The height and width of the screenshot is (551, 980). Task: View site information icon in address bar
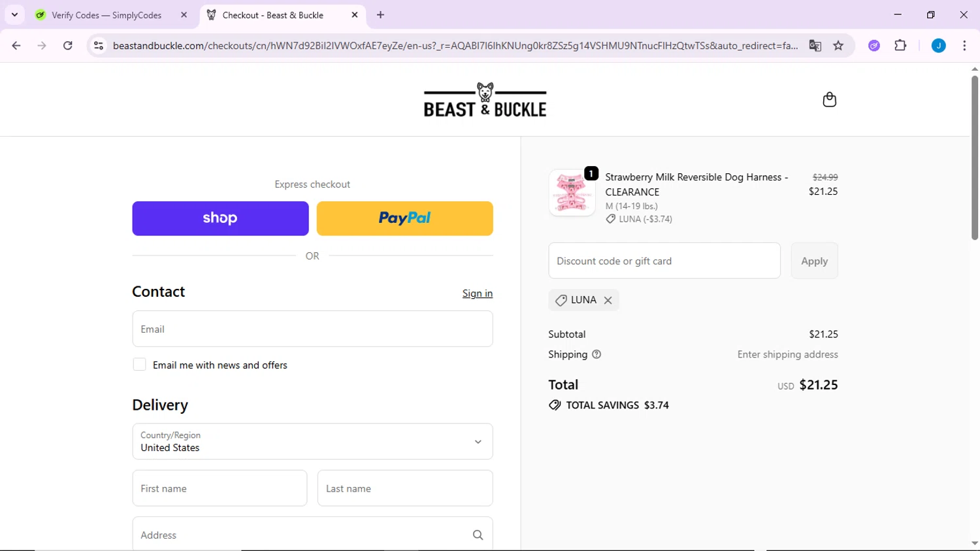tap(99, 46)
